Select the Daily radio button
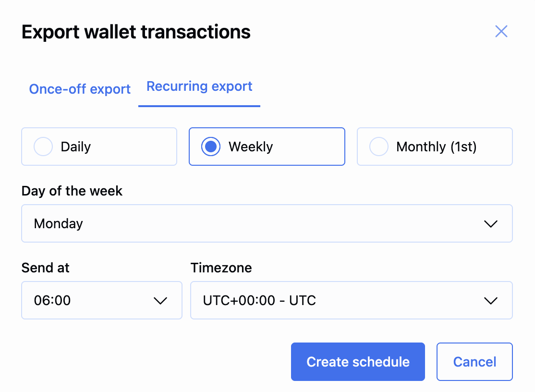Viewport: 535px width, 392px height. coord(43,147)
